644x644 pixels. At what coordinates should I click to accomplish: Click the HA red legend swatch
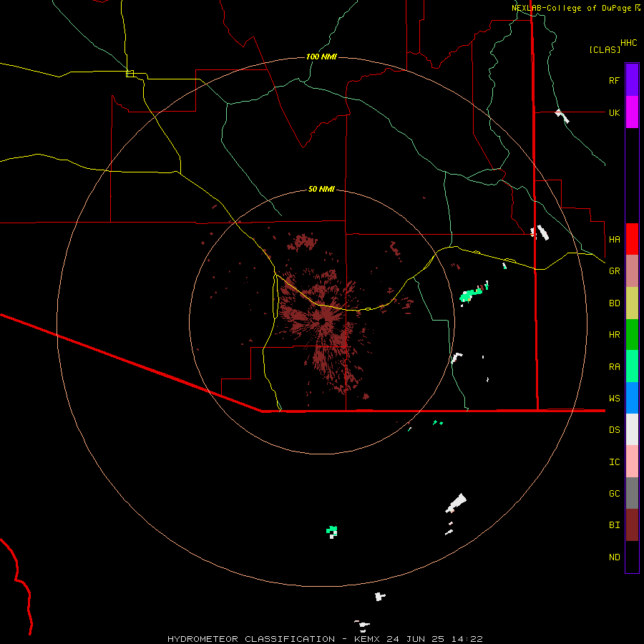pos(632,239)
